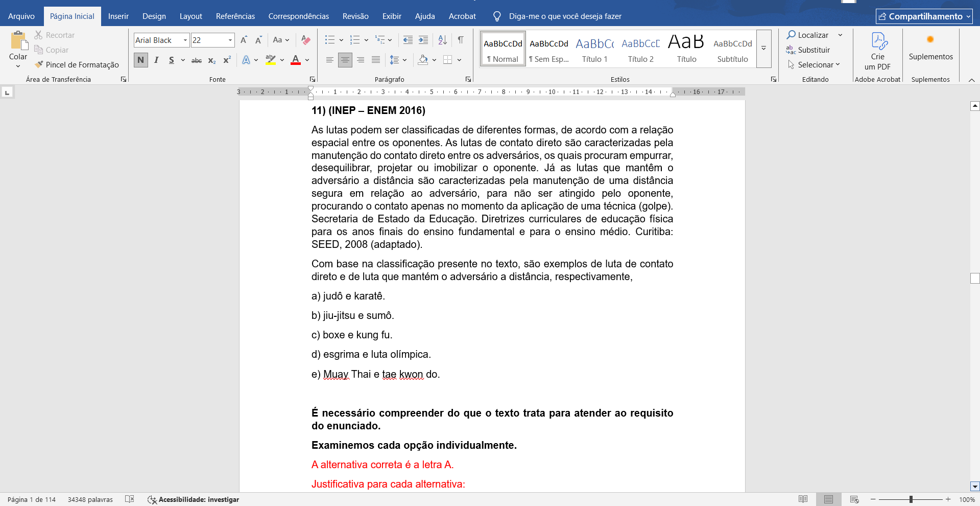Click the lightbulb Diga-me icon
Viewport: 980px width, 506px height.
[x=497, y=16]
